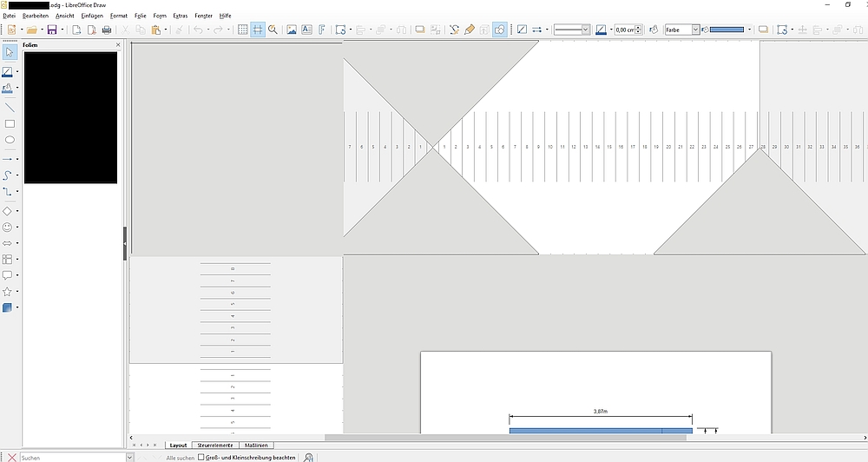Image resolution: width=868 pixels, height=462 pixels.
Task: Open the Datei menu
Action: 10,16
